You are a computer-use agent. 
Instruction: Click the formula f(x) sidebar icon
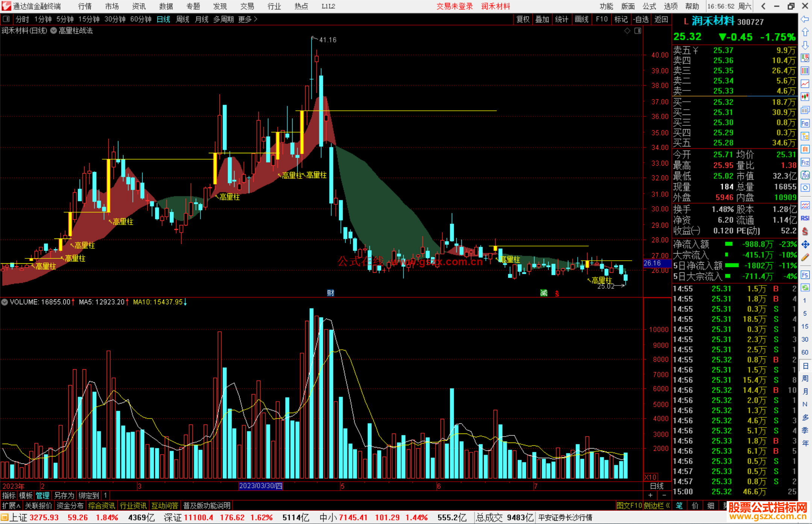(x=805, y=175)
